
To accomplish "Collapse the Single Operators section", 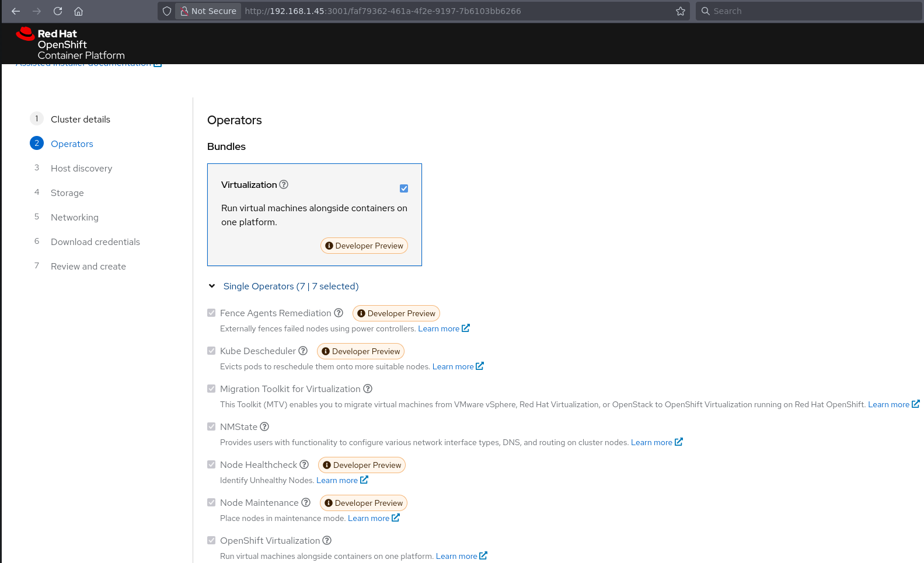I will coord(212,286).
